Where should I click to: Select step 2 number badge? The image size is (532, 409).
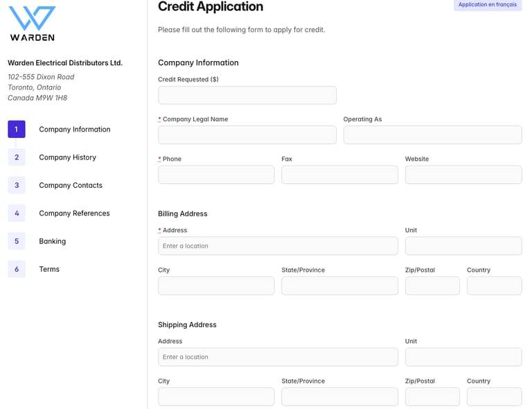[x=17, y=157]
